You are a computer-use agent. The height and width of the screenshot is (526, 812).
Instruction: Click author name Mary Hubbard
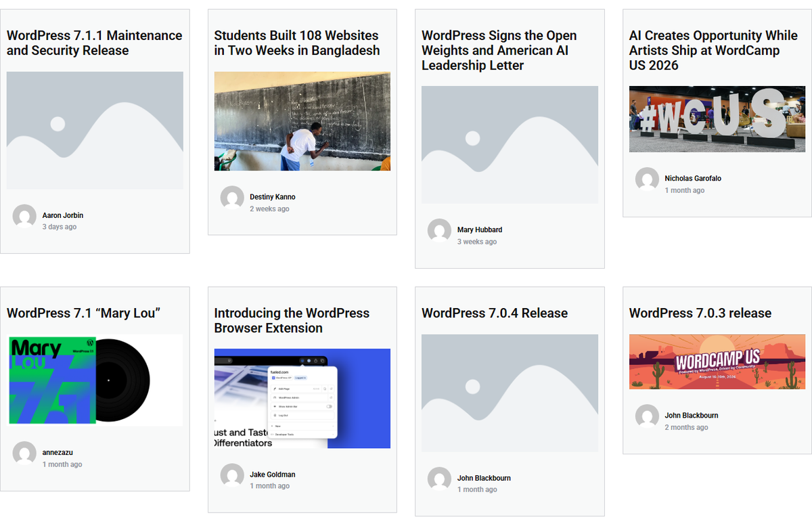pos(480,230)
